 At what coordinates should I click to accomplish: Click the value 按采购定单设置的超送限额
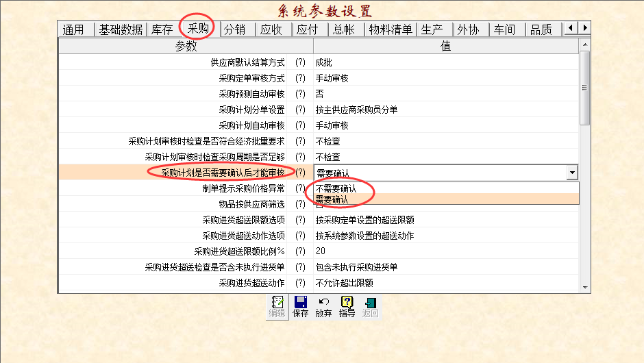tap(364, 220)
